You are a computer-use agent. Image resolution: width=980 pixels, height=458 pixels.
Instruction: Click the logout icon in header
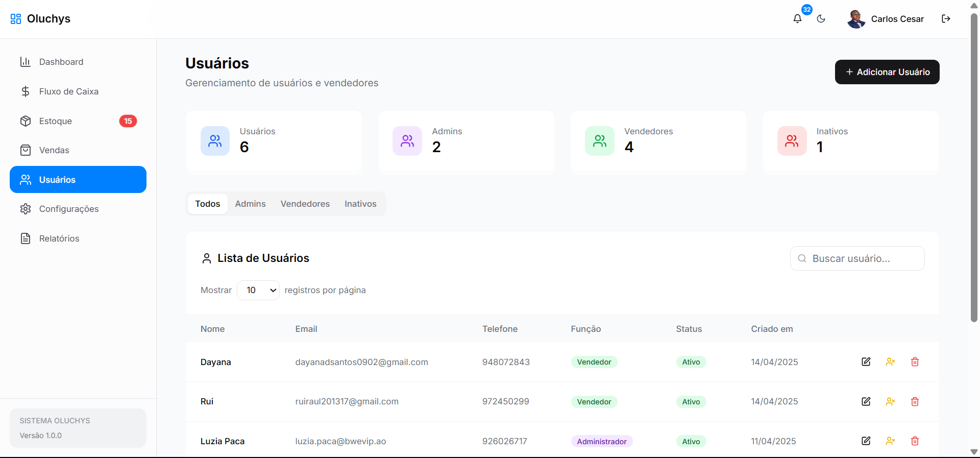pyautogui.click(x=946, y=19)
